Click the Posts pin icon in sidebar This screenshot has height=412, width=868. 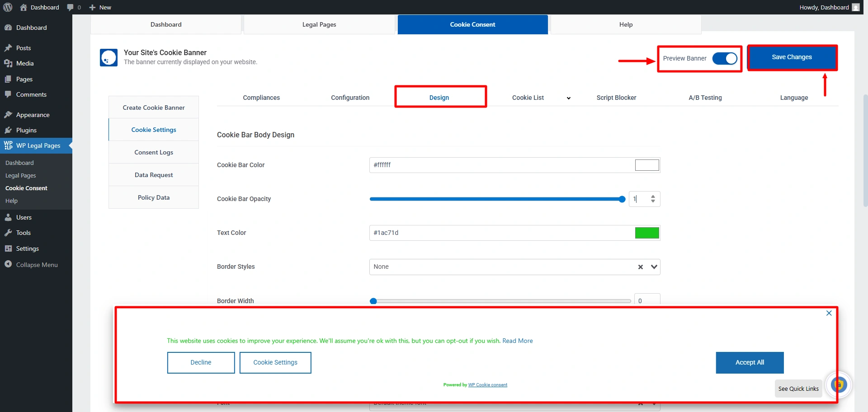point(8,48)
